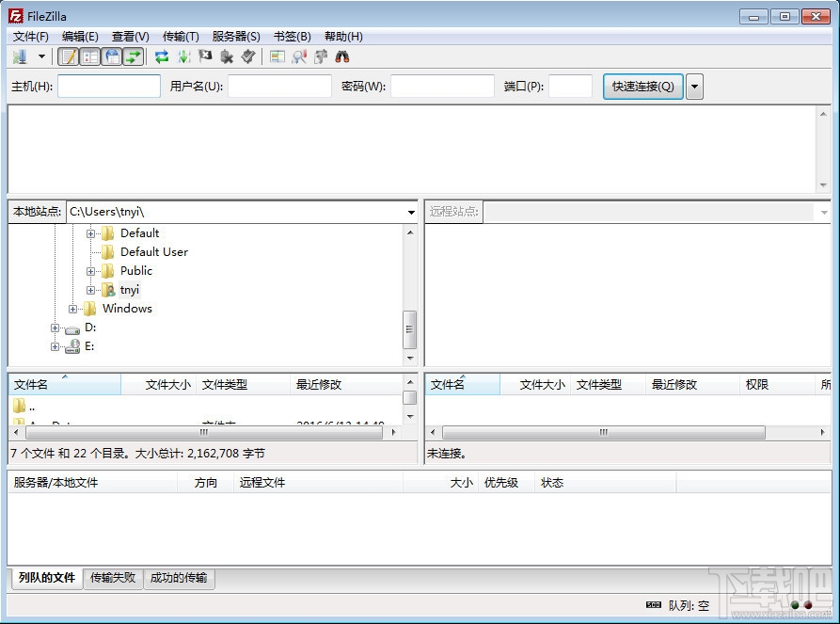This screenshot has height=624, width=840.
Task: Refresh the file and folder lists
Action: tap(161, 56)
